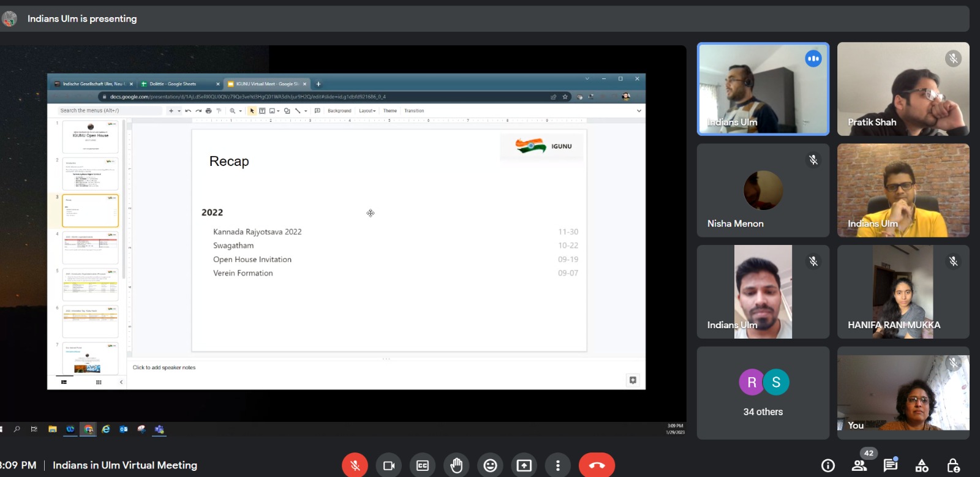
Task: Expand the Line tool dropdown arrow
Action: 306,111
